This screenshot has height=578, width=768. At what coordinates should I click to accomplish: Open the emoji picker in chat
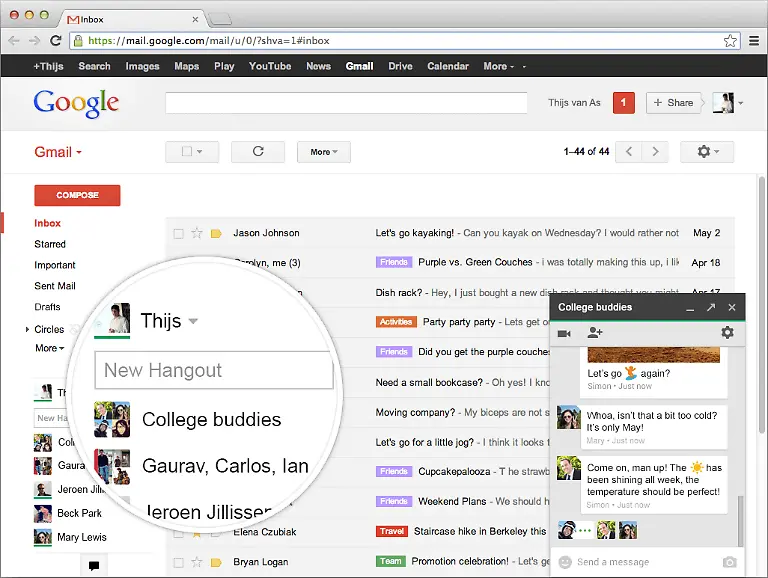(x=565, y=562)
